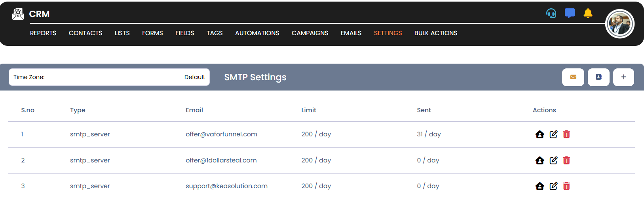Edit the offer@1dollarsteal.com SMTP entry
644x200 pixels.
click(553, 160)
